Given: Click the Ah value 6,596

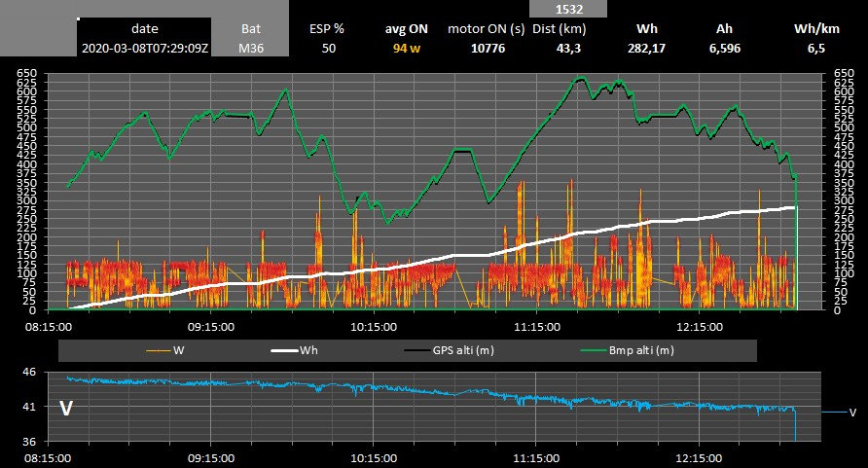Looking at the screenshot, I should coord(725,48).
